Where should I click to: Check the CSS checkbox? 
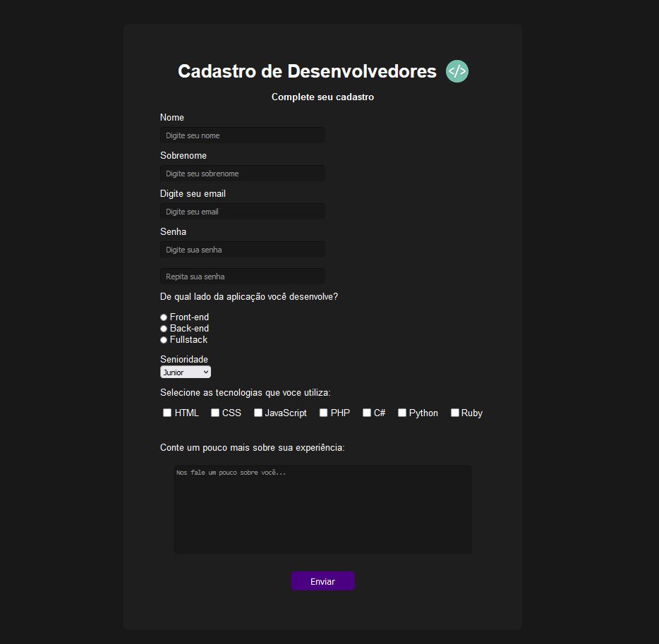point(214,413)
